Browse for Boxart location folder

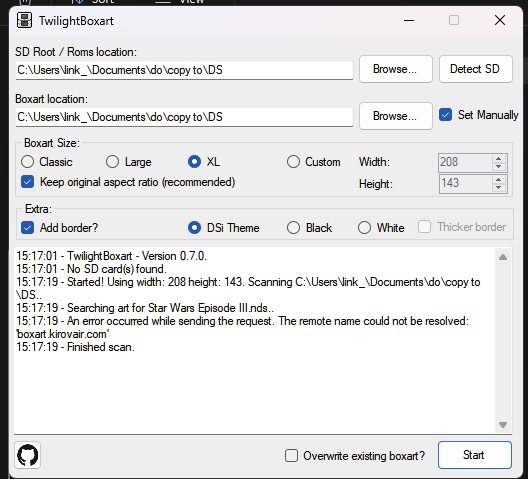[x=396, y=116]
